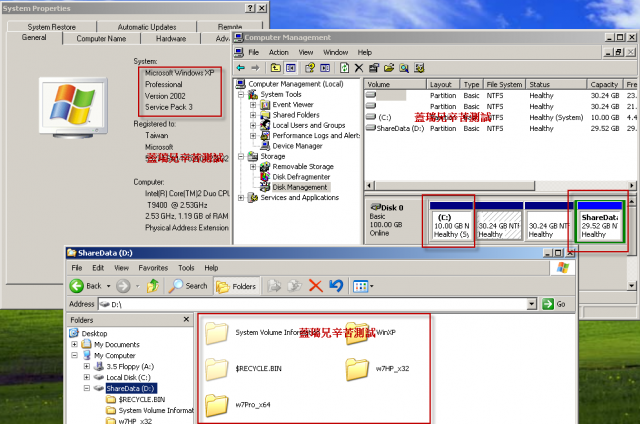Viewport: 640px width, 424px height.
Task: Collapse ShareData (D:) in Folders pane
Action: (x=87, y=388)
